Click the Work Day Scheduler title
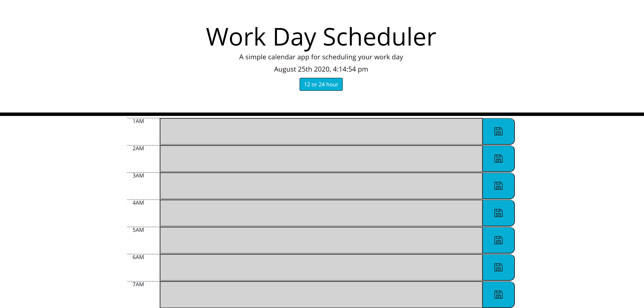The height and width of the screenshot is (308, 644). coord(321,37)
